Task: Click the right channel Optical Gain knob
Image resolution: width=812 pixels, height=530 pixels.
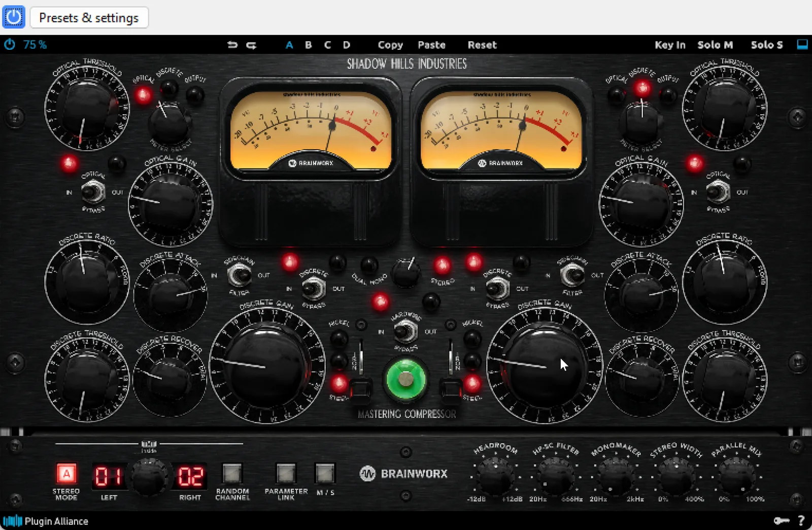Action: (x=641, y=203)
